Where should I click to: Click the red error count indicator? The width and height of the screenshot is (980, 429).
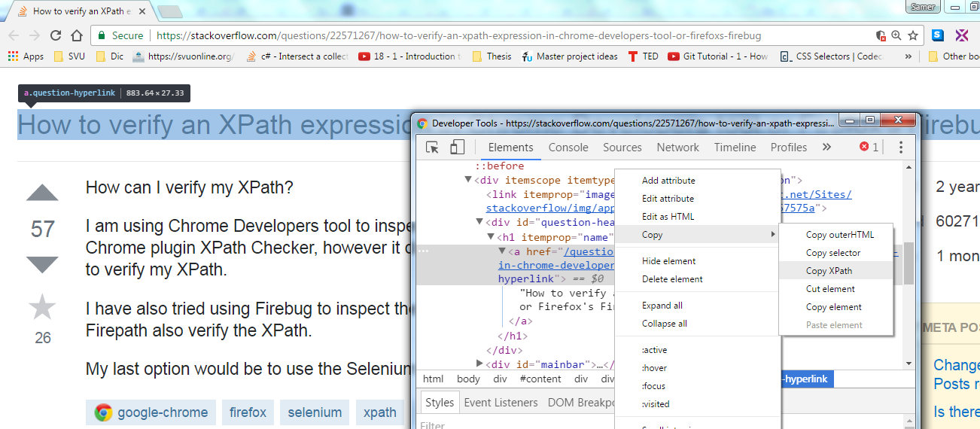coord(869,148)
